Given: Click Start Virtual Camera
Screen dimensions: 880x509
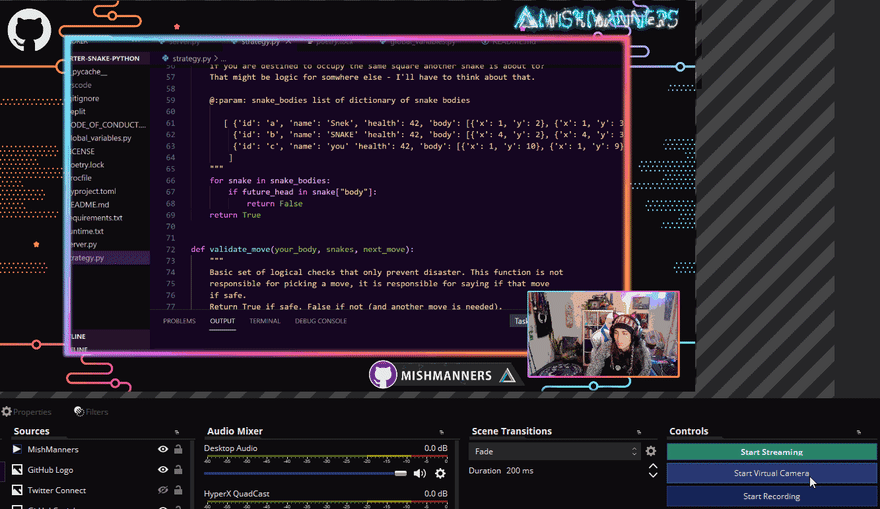Looking at the screenshot, I should point(771,473).
